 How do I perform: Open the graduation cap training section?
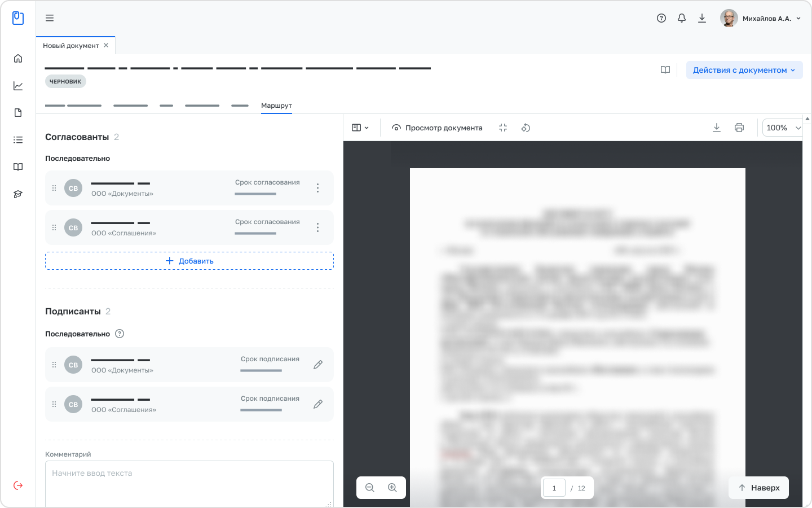coord(18,194)
